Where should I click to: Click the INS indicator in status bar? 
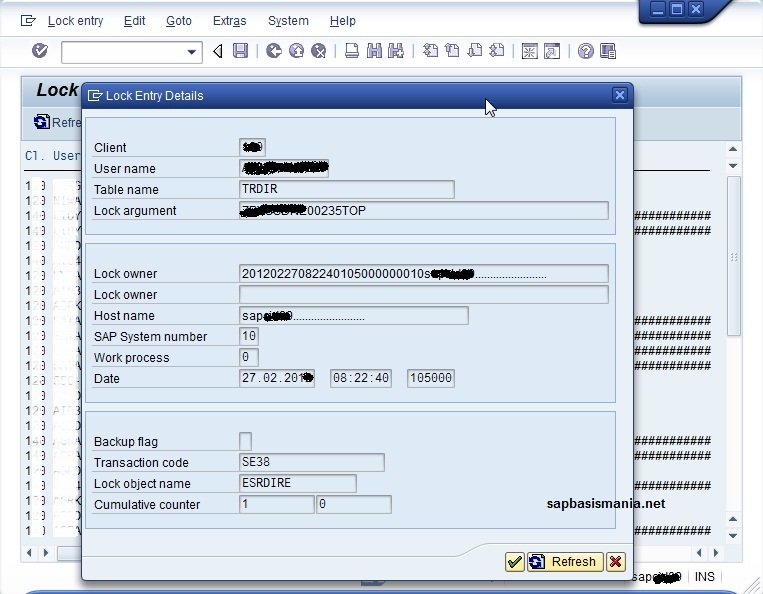[x=704, y=577]
